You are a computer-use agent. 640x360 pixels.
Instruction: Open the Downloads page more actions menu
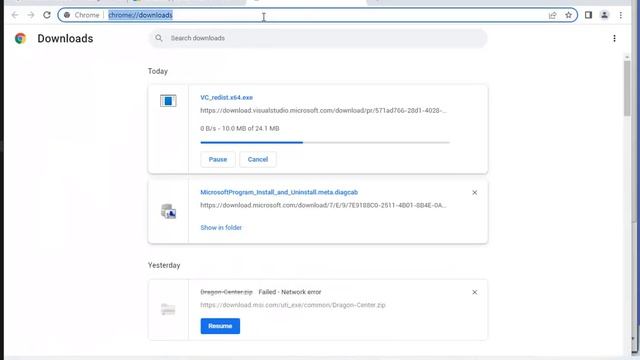click(614, 38)
